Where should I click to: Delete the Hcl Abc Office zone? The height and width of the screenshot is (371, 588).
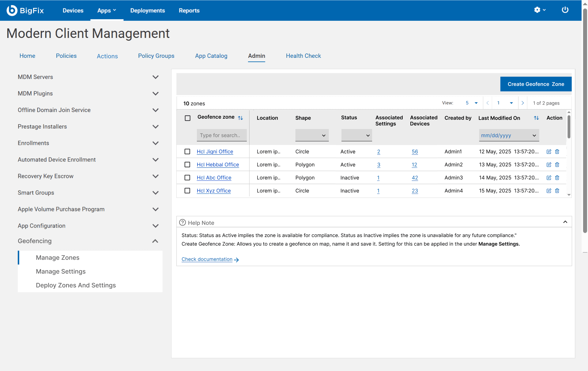[x=557, y=178]
